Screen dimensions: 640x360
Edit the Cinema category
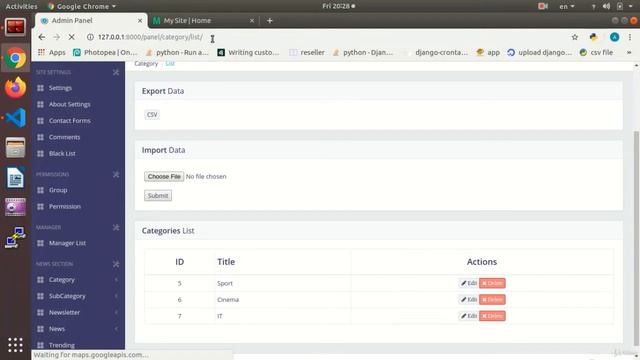(x=469, y=300)
